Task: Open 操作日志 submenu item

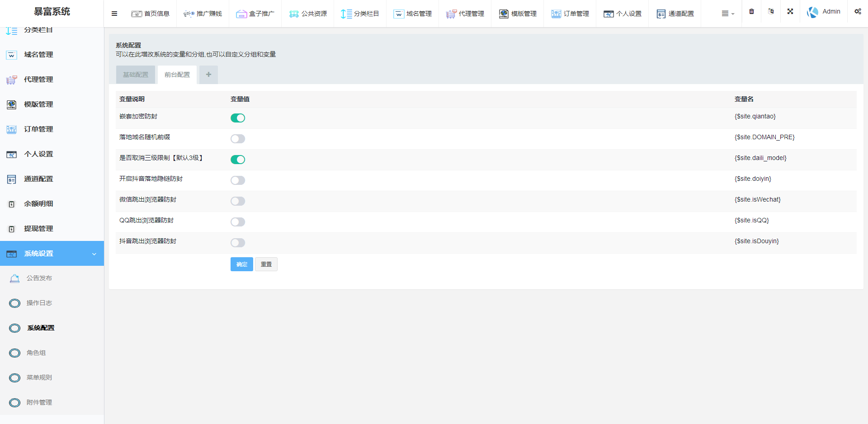Action: pyautogui.click(x=52, y=303)
